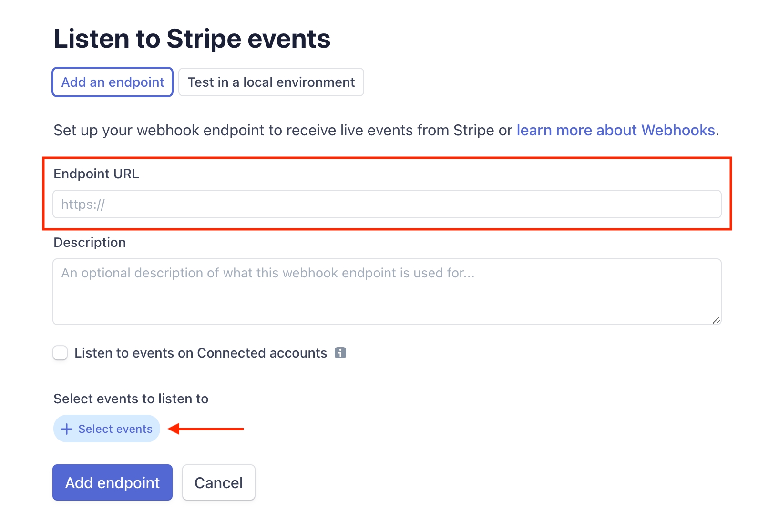Select the Add an endpoint tab

tap(112, 82)
